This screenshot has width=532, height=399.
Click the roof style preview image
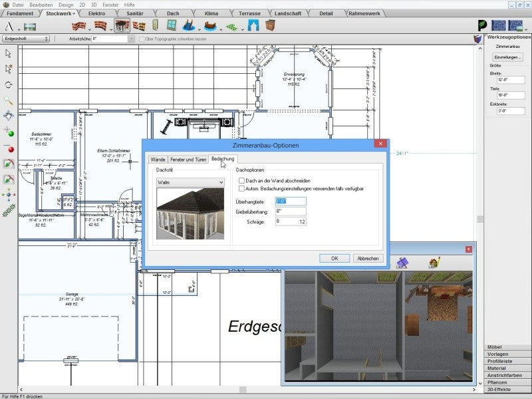(x=190, y=213)
